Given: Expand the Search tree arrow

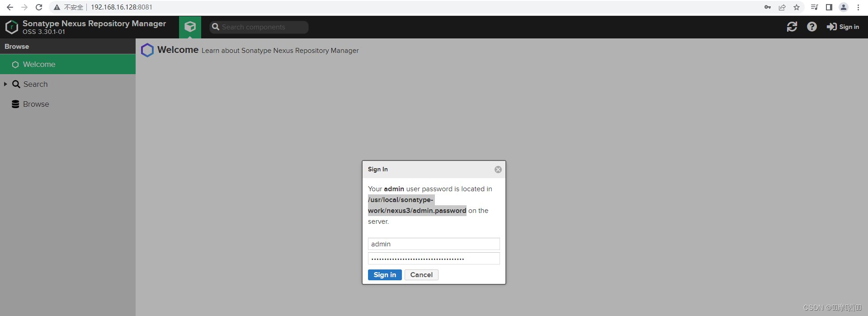Looking at the screenshot, I should click(5, 84).
